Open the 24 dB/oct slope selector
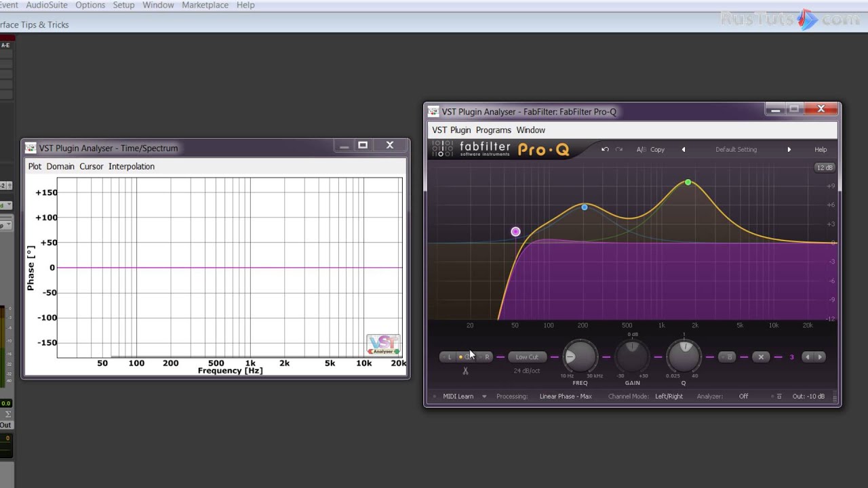This screenshot has height=488, width=868. point(527,371)
